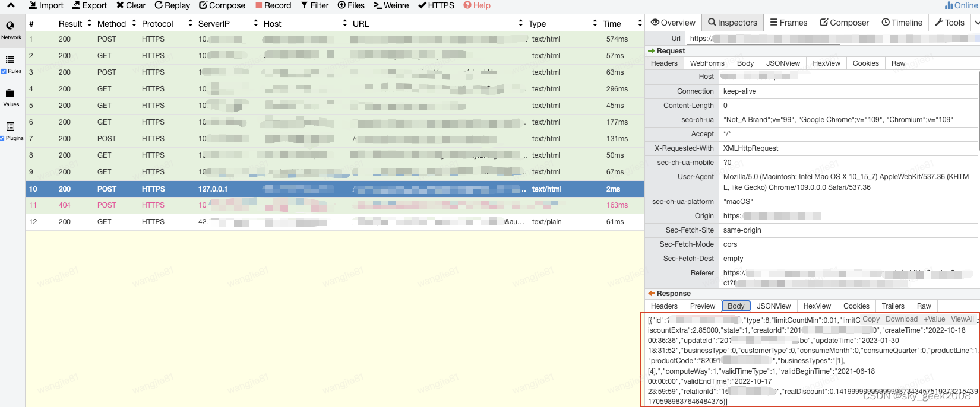This screenshot has height=407, width=980.
Task: Toggle the Rules checkbox
Action: tap(4, 71)
